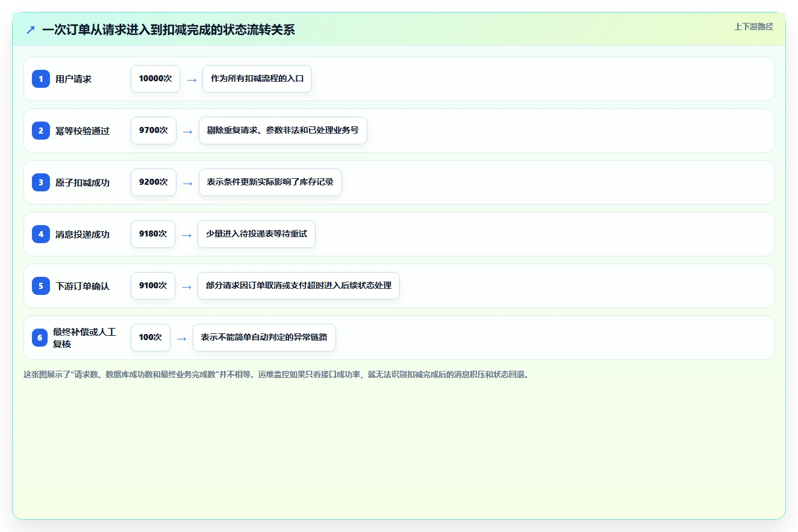The height and width of the screenshot is (532, 798).
Task: Click the step 6 number badge
Action: [x=40, y=338]
